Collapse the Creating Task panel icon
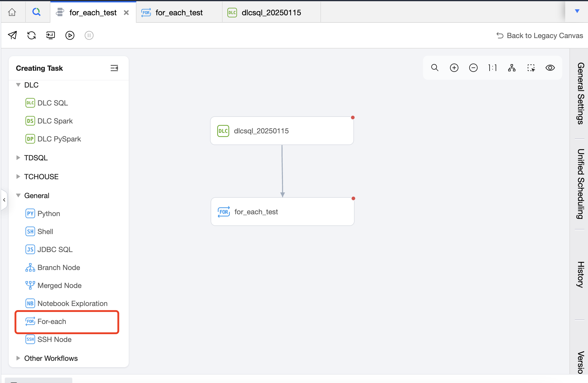 (x=114, y=68)
